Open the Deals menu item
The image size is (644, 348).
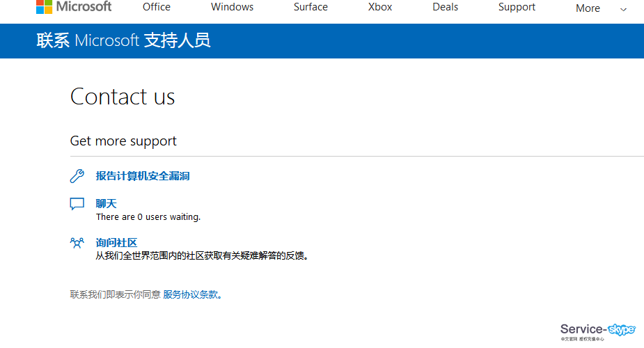[x=445, y=7]
